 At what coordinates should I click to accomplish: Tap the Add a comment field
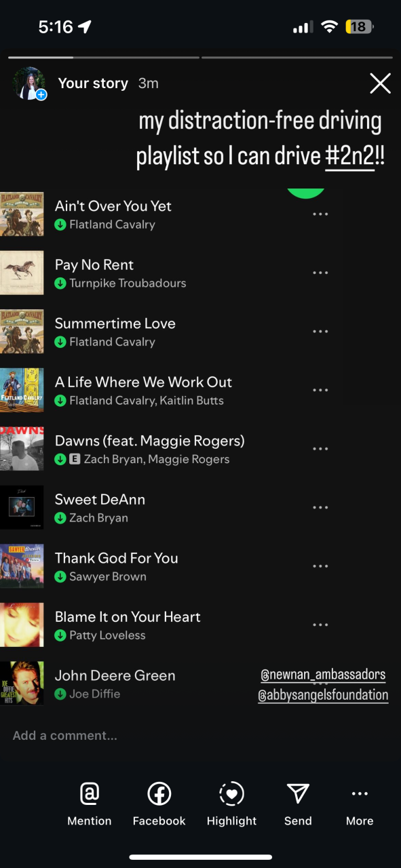[x=200, y=736]
